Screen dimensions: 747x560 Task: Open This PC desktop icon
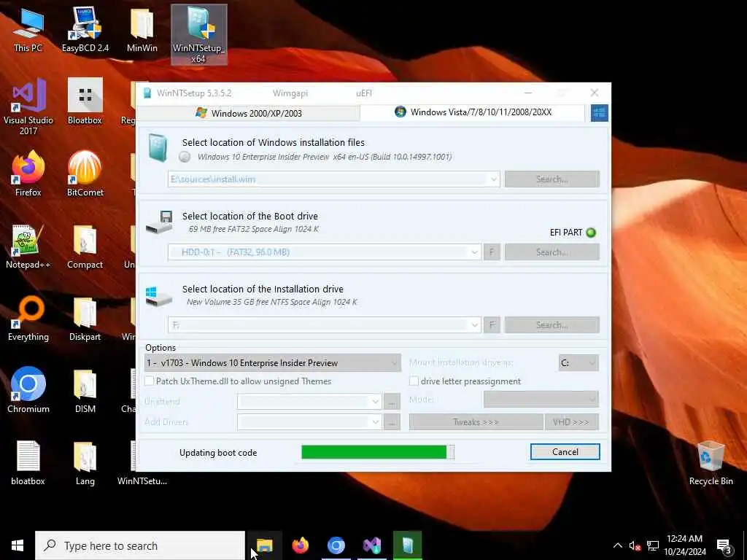point(28,31)
